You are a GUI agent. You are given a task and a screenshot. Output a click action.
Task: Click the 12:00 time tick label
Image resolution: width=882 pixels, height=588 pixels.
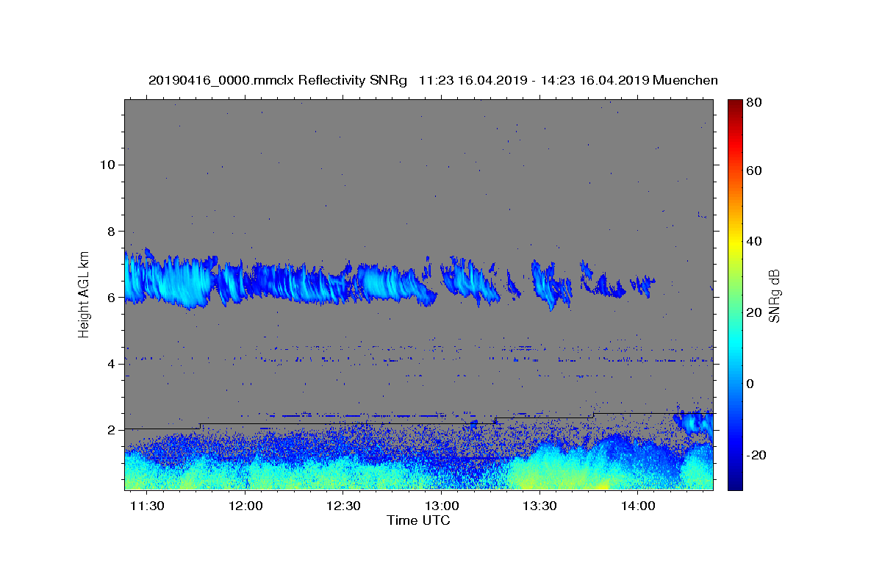tap(245, 506)
